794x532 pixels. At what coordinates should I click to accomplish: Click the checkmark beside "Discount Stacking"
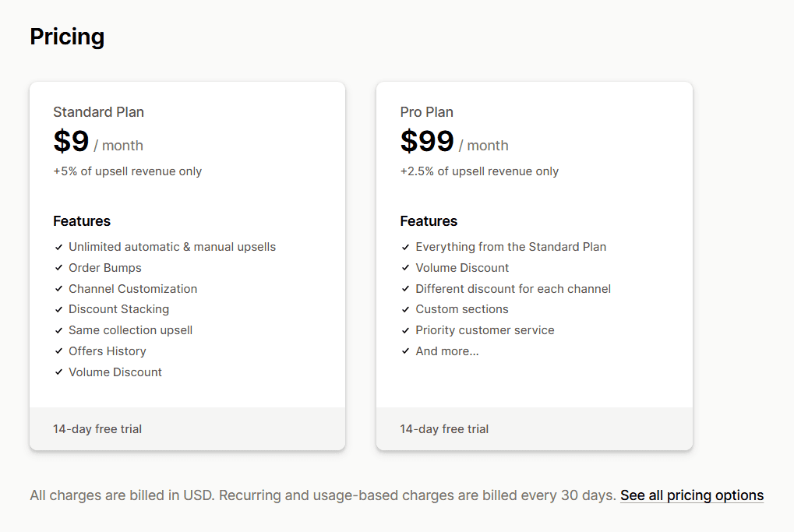(59, 309)
